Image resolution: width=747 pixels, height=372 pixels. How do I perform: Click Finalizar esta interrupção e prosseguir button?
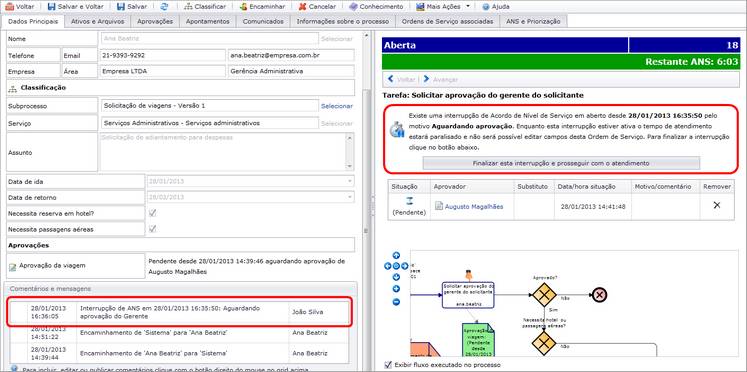click(561, 163)
